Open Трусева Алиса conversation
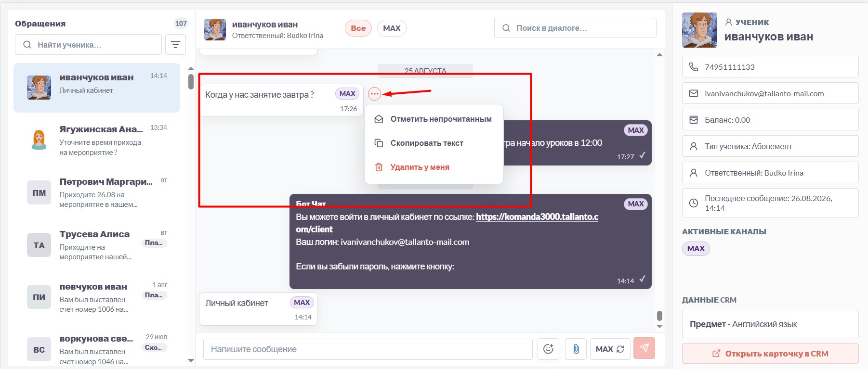The height and width of the screenshot is (369, 868). [x=97, y=245]
